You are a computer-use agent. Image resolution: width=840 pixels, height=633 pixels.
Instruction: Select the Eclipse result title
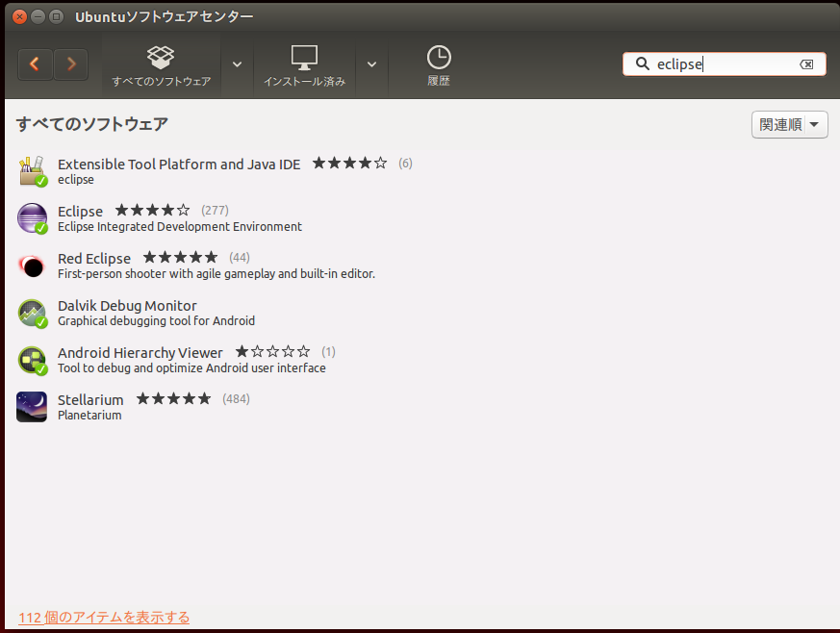(x=81, y=211)
